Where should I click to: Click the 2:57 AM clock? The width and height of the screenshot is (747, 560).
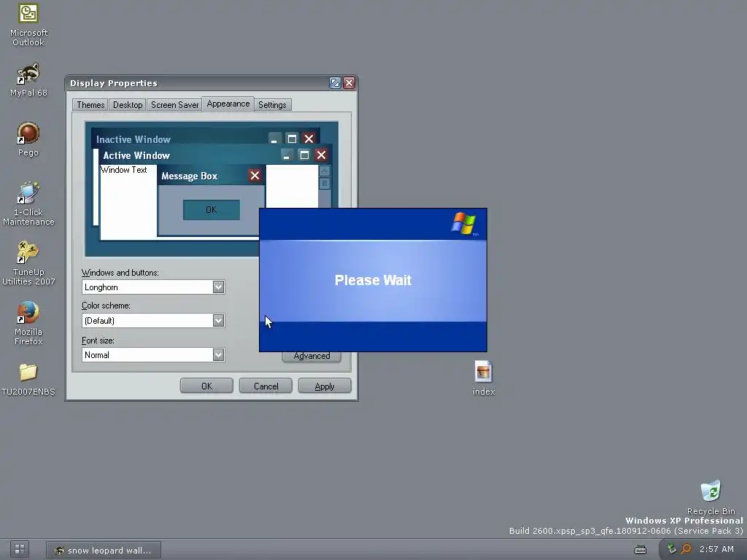pos(716,549)
